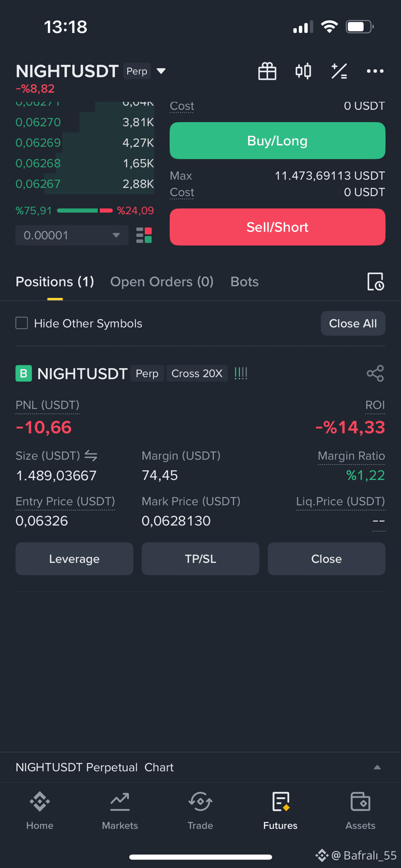Tap the red Sell/Short button
401x868 pixels.
coord(278,227)
